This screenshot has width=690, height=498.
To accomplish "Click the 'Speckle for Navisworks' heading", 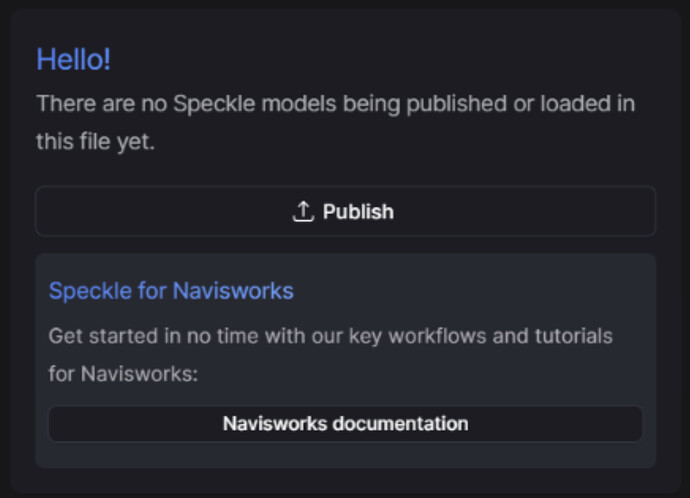I will 171,291.
